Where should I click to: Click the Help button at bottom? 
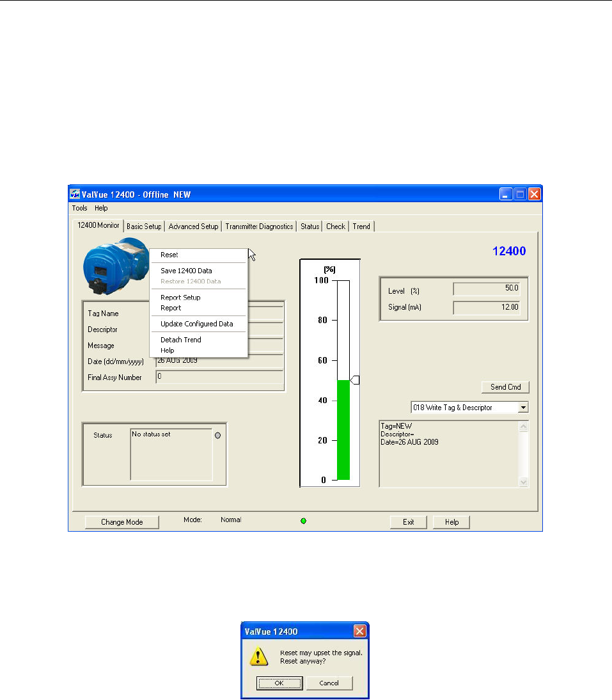[451, 522]
